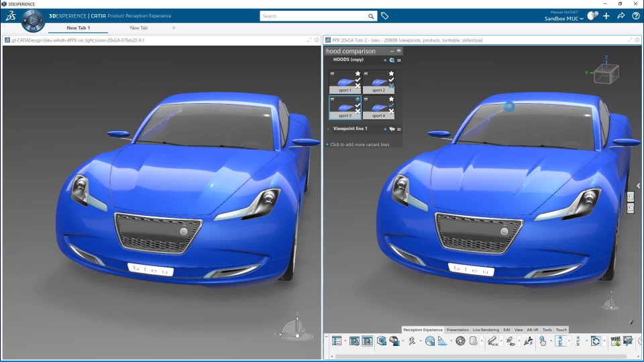Switch to New Tab 1
This screenshot has width=644, height=362.
pos(78,28)
